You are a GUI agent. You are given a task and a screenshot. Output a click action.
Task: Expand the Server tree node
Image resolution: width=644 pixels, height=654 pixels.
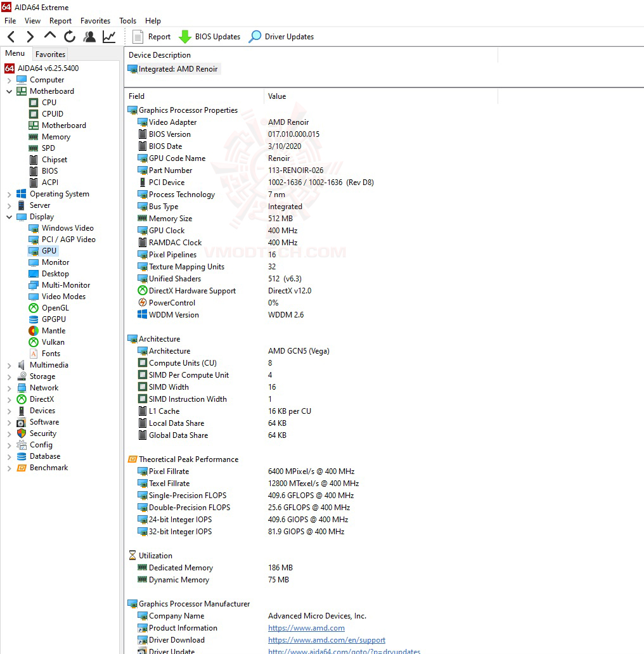pyautogui.click(x=9, y=205)
